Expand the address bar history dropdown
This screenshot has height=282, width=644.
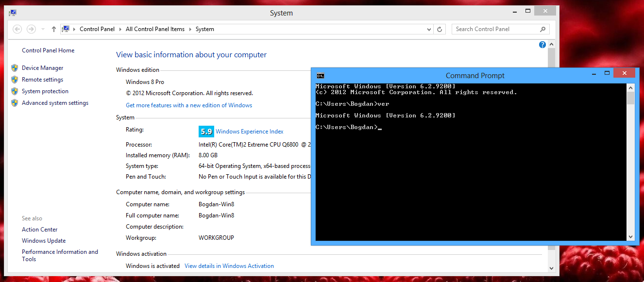[429, 29]
